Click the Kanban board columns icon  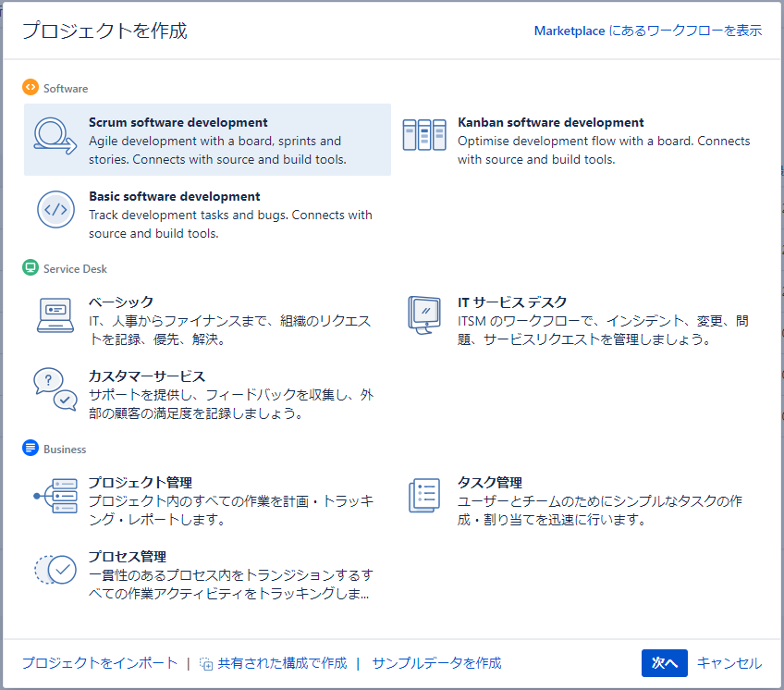tap(424, 135)
